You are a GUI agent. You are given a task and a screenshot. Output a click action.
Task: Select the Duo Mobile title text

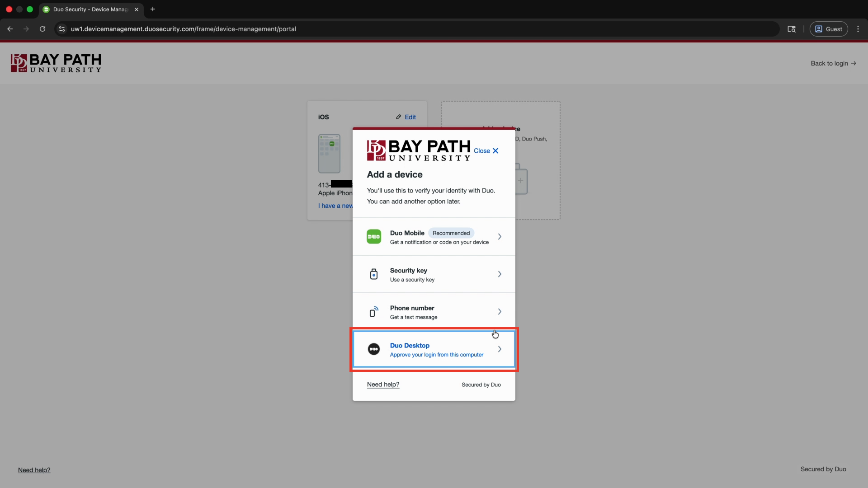pos(407,233)
